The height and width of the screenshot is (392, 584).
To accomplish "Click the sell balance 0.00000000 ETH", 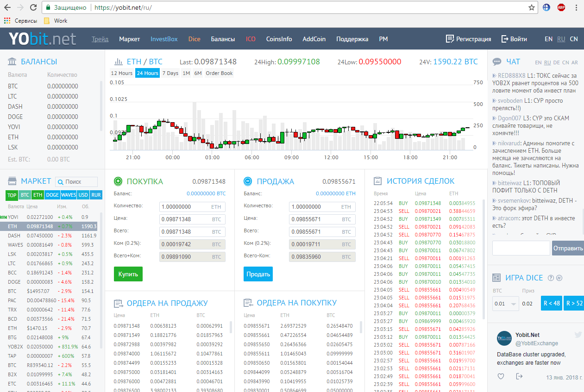I will pos(336,193).
